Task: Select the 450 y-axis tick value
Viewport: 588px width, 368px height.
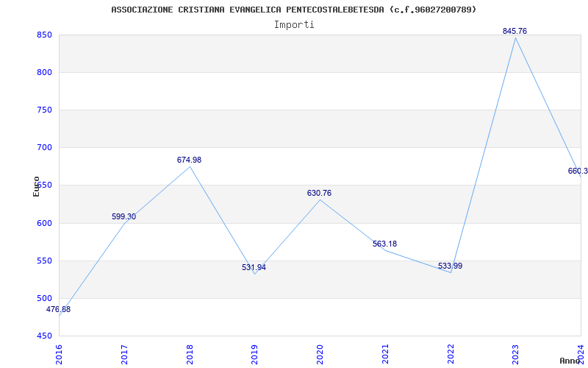Action: tap(44, 336)
